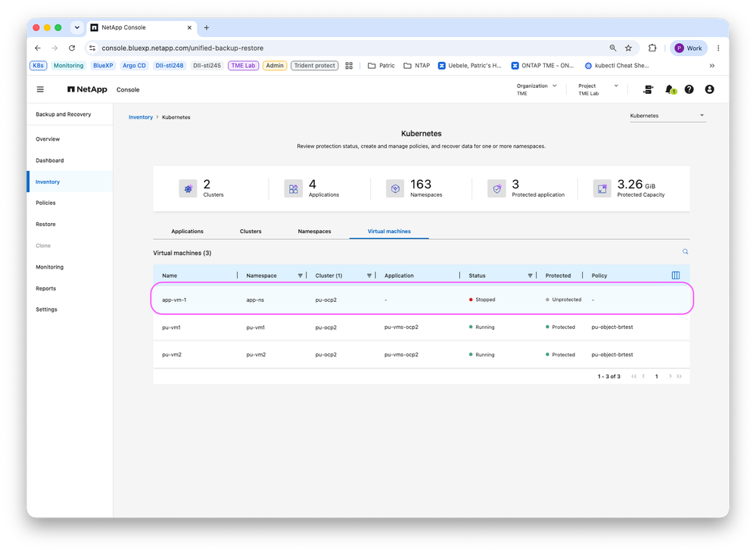Viewport: 756px width, 553px height.
Task: Open the Argo CD bookmark
Action: pyautogui.click(x=134, y=66)
